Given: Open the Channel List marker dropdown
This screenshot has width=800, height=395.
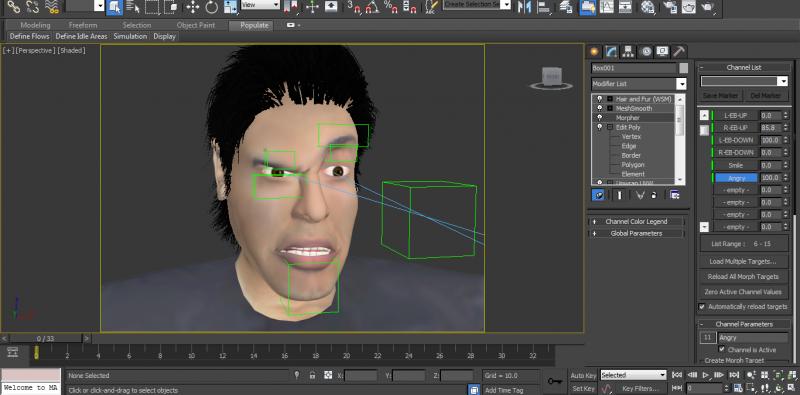Looking at the screenshot, I should point(744,81).
